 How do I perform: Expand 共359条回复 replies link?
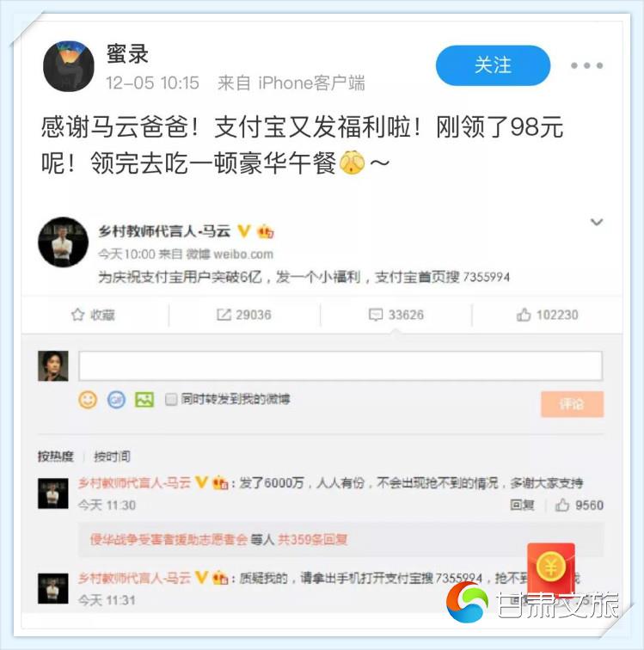point(312,539)
